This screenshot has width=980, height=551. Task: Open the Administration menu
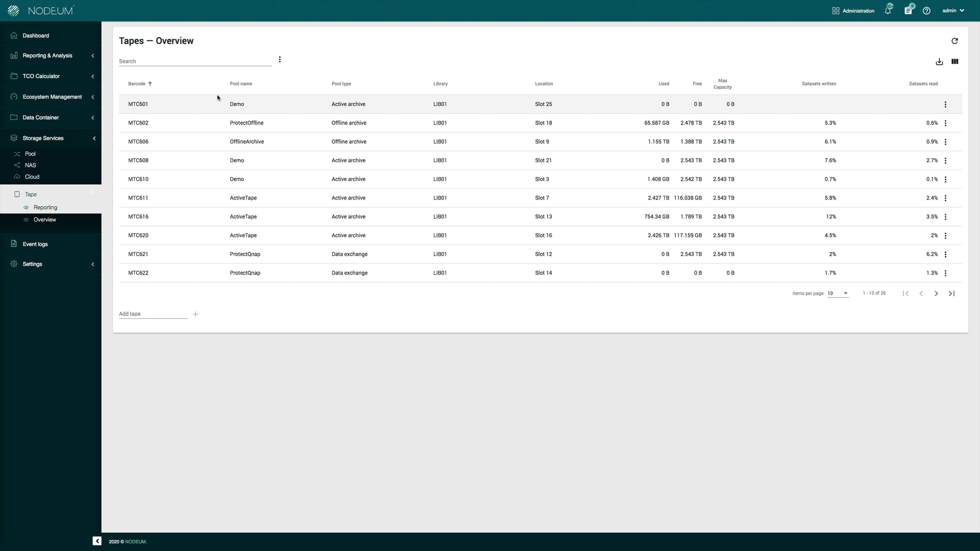click(x=853, y=11)
